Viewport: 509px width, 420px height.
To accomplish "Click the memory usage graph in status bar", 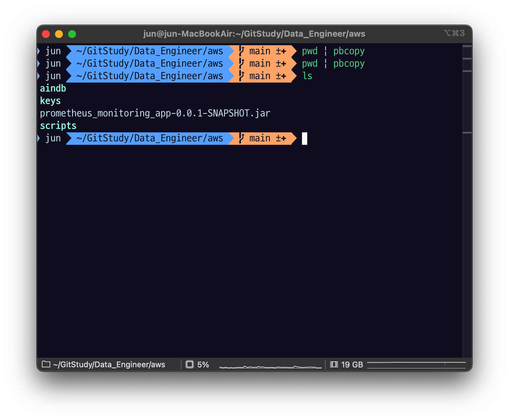I will pos(416,365).
